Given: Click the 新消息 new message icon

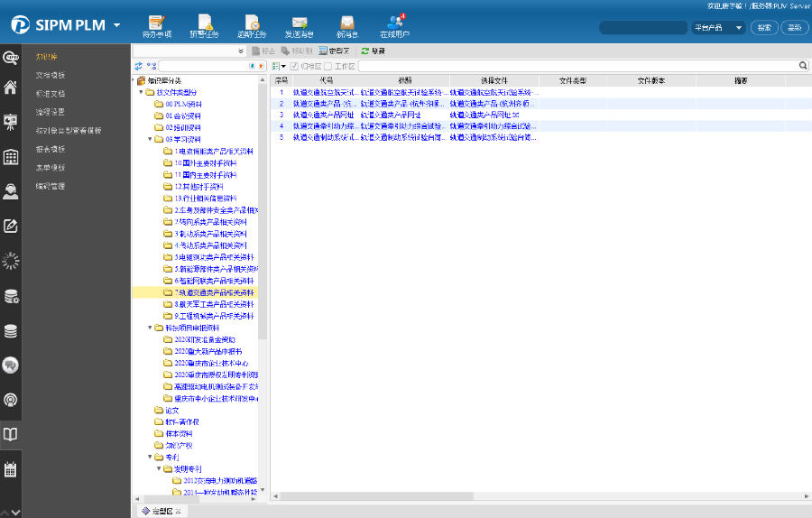Looking at the screenshot, I should (x=347, y=23).
